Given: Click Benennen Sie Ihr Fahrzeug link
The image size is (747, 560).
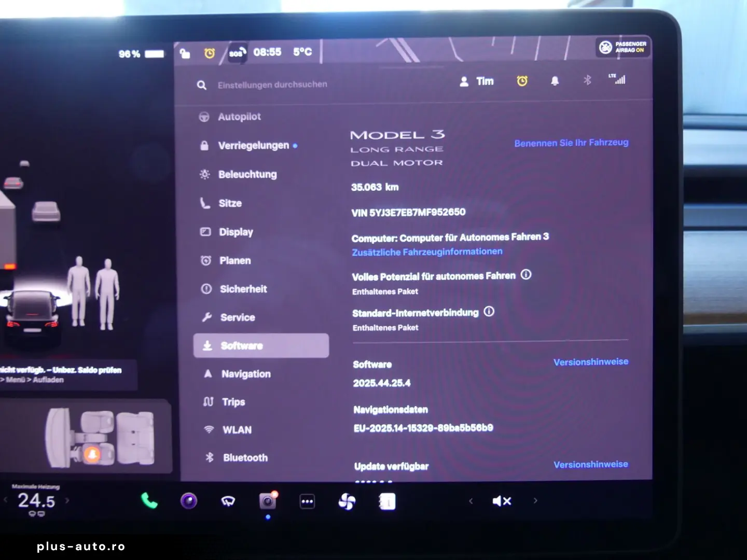Looking at the screenshot, I should [x=571, y=143].
